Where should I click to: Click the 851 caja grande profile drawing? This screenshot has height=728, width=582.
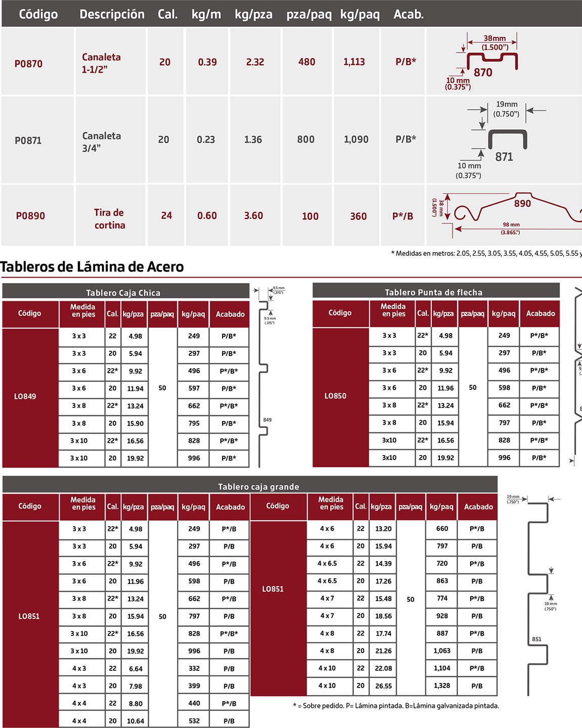[539, 597]
